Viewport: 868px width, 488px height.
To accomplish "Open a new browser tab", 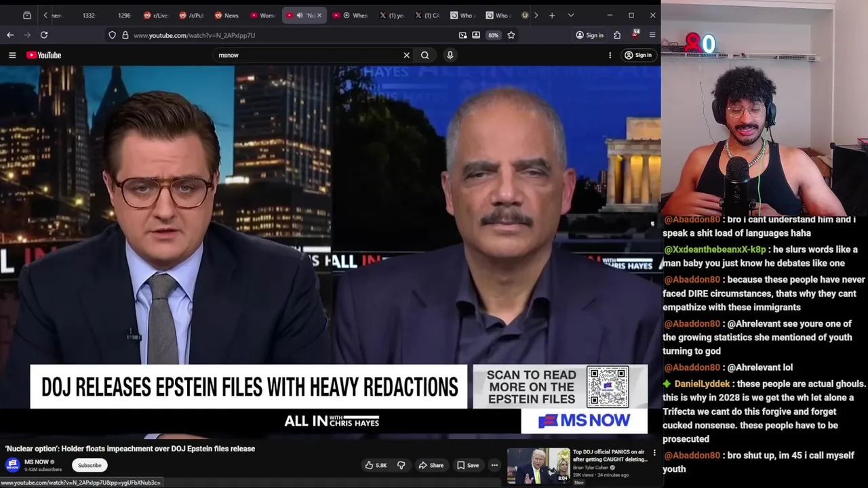I will [x=552, y=15].
